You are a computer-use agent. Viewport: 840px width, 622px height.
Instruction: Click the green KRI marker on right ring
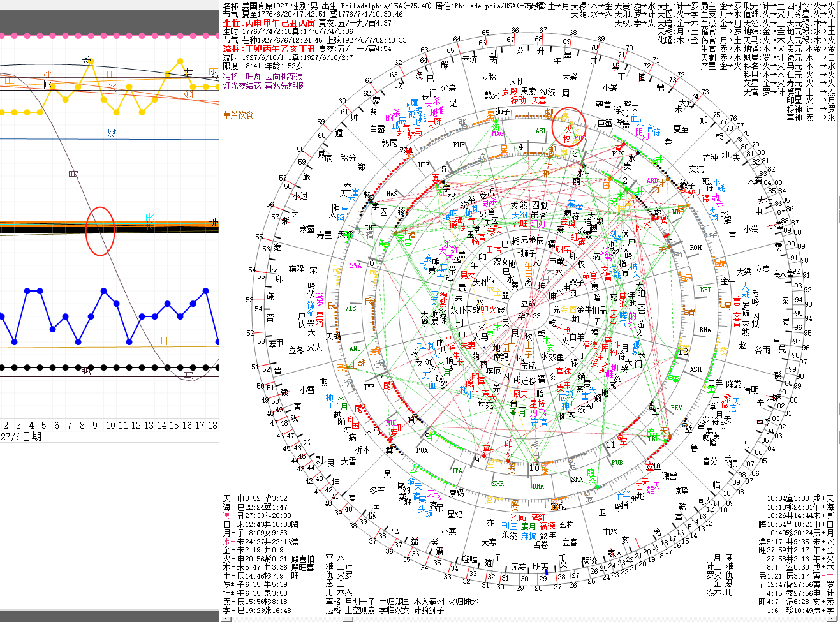pos(705,290)
